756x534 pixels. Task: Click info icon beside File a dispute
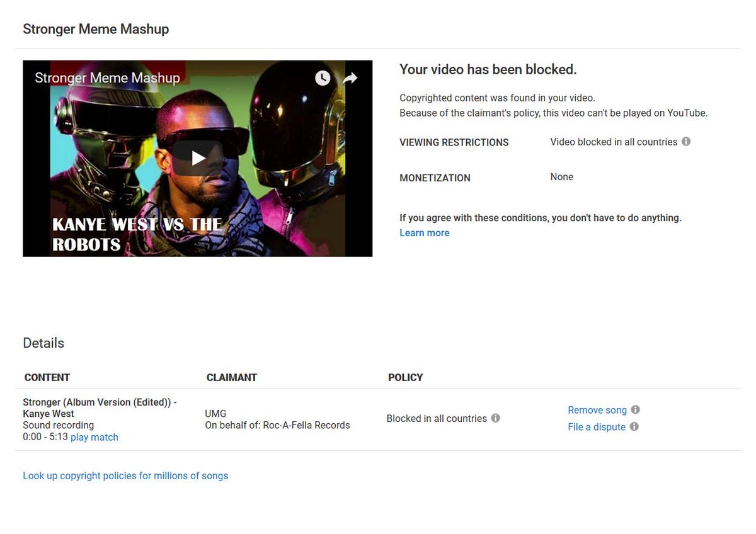pyautogui.click(x=634, y=426)
